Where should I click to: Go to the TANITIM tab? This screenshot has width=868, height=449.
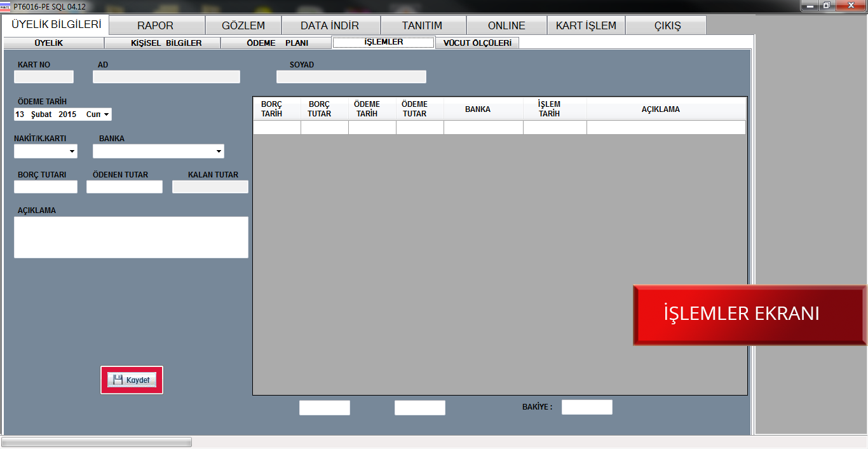tap(422, 25)
